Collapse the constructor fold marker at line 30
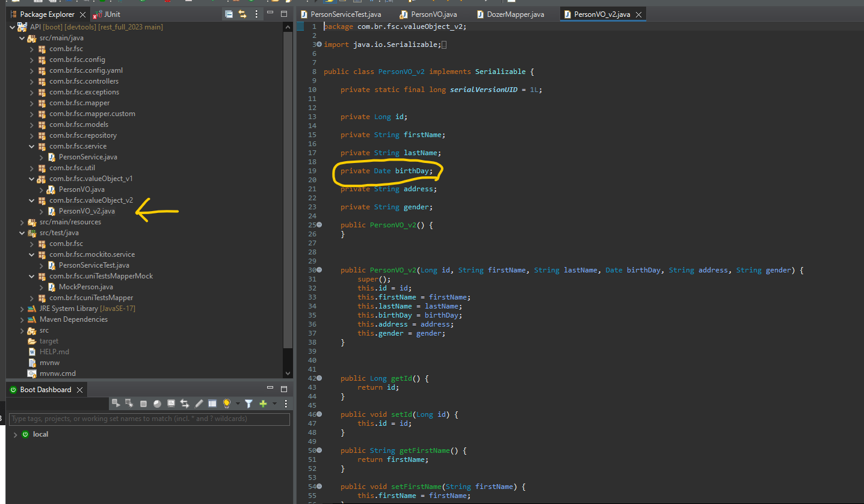 pos(319,270)
